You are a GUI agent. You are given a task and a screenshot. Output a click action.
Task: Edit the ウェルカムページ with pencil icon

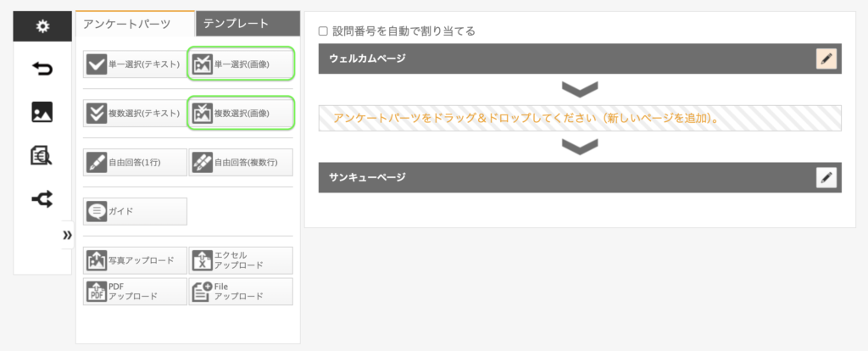point(826,58)
